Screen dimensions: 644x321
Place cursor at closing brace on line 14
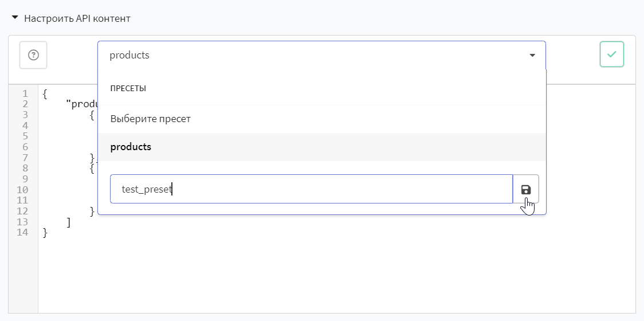point(45,233)
